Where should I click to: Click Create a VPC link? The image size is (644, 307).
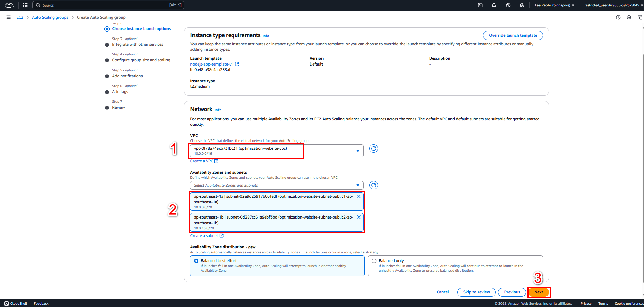(x=204, y=161)
